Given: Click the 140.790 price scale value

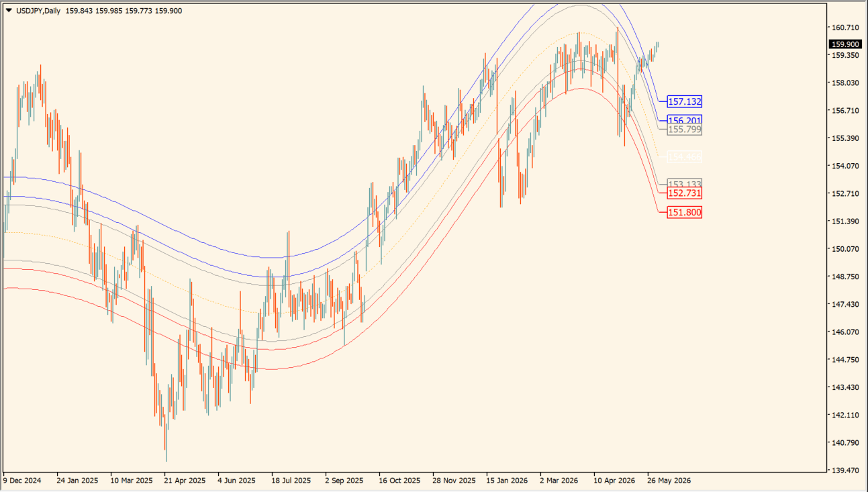Looking at the screenshot, I should pyautogui.click(x=845, y=443).
